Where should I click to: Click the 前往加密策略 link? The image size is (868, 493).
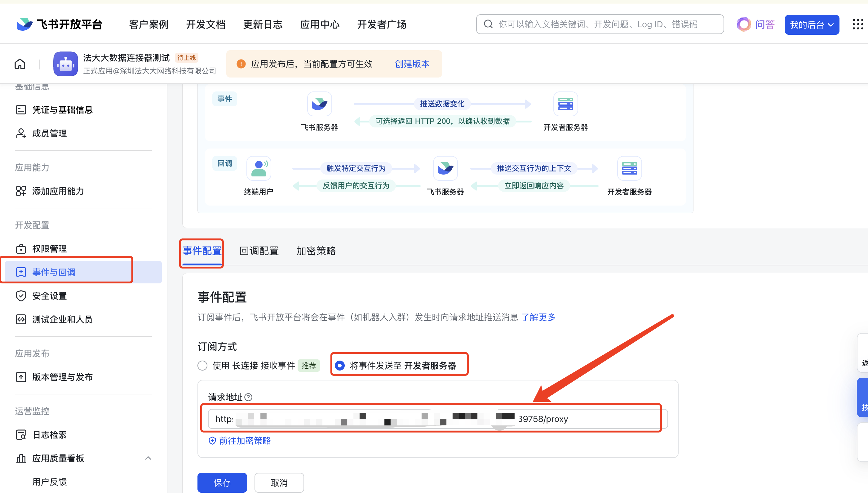(245, 441)
